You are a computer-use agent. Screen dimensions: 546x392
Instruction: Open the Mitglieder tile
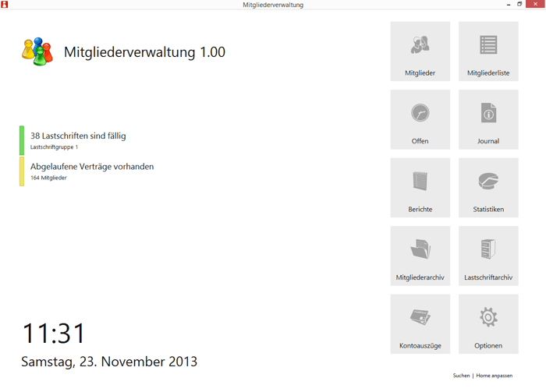coord(420,51)
